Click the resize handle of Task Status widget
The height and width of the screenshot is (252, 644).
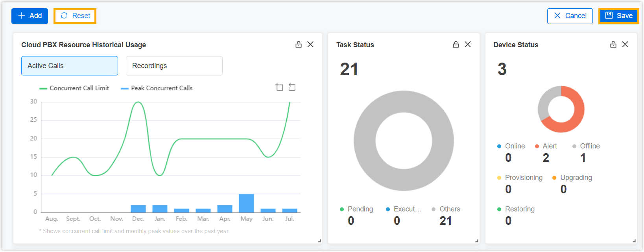coord(476,241)
